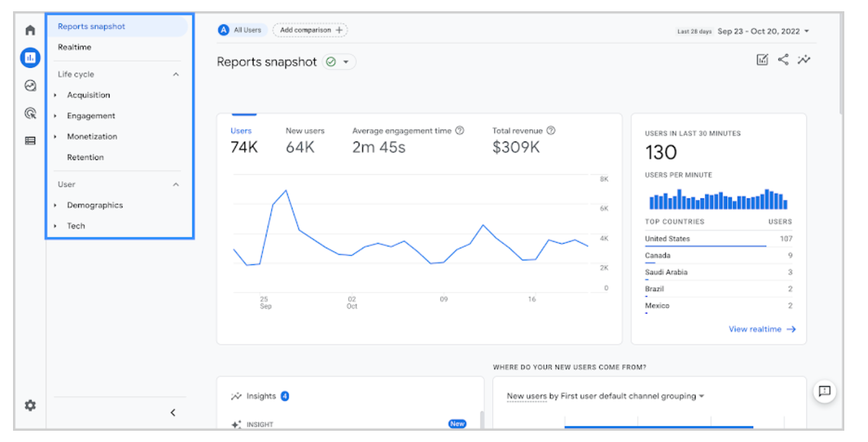
Task: Open the New users by First user default channel grouping dropdown
Action: [x=605, y=396]
